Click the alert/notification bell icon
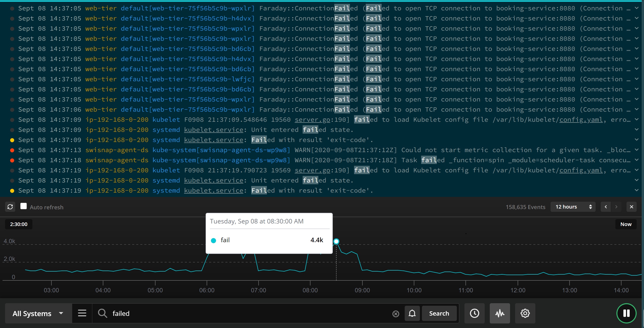This screenshot has height=328, width=644. [412, 313]
